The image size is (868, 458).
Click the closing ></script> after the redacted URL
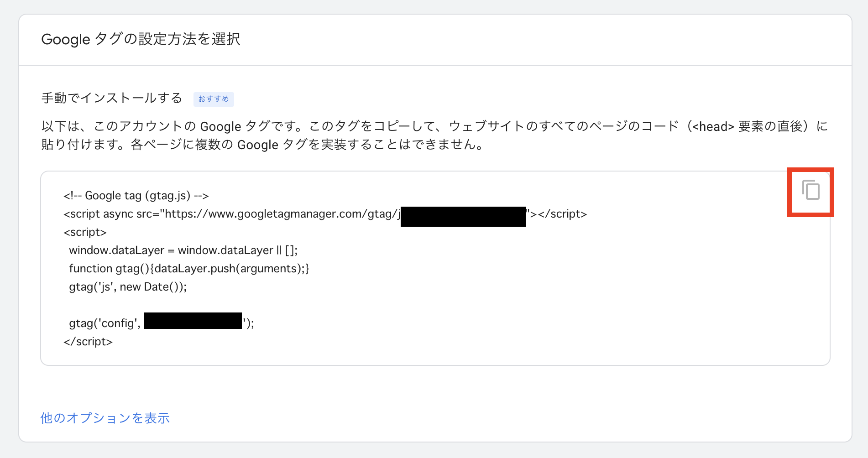click(x=558, y=214)
